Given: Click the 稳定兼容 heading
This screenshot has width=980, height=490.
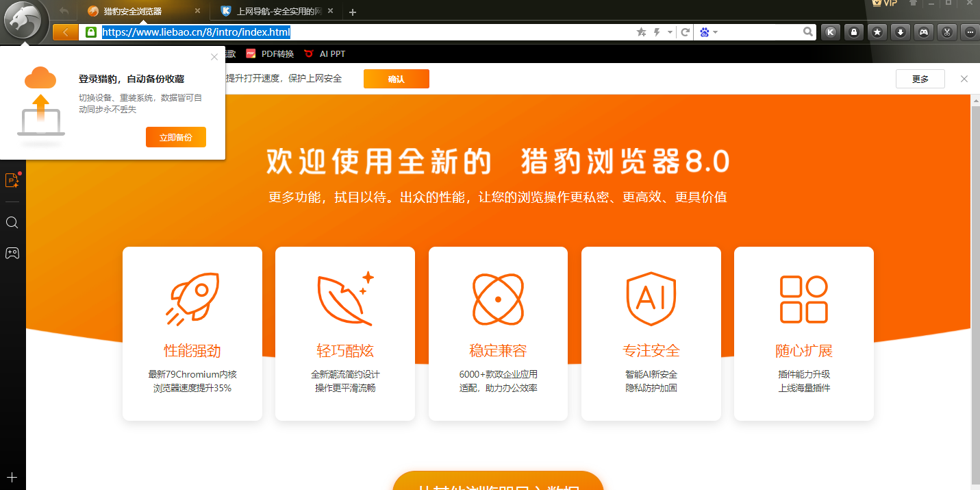Looking at the screenshot, I should [498, 351].
